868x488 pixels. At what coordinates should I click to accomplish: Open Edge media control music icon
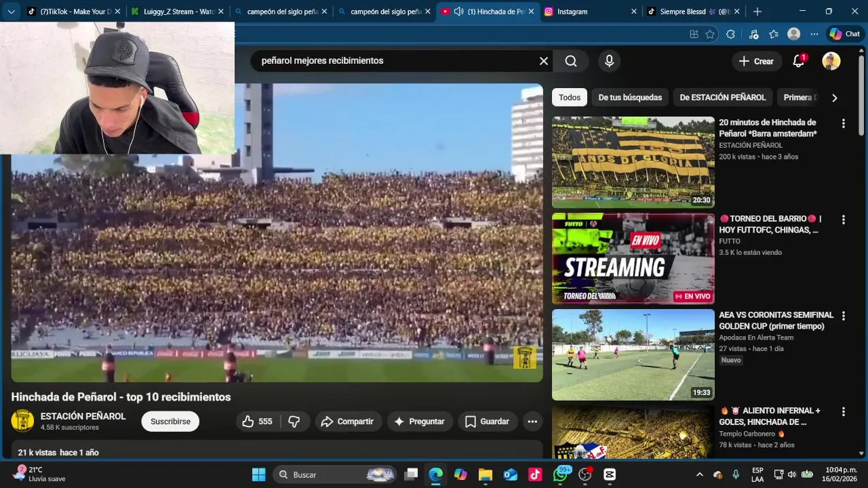pyautogui.click(x=753, y=34)
